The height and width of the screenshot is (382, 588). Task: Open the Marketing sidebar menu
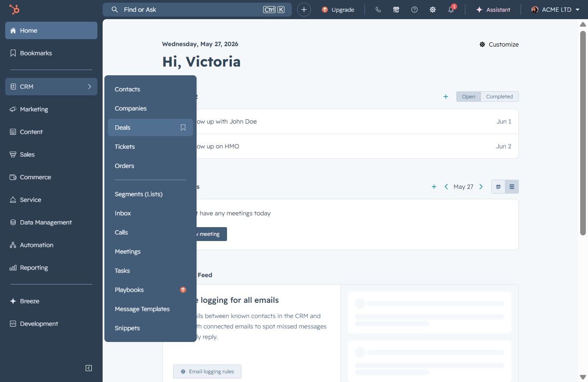[x=51, y=109]
